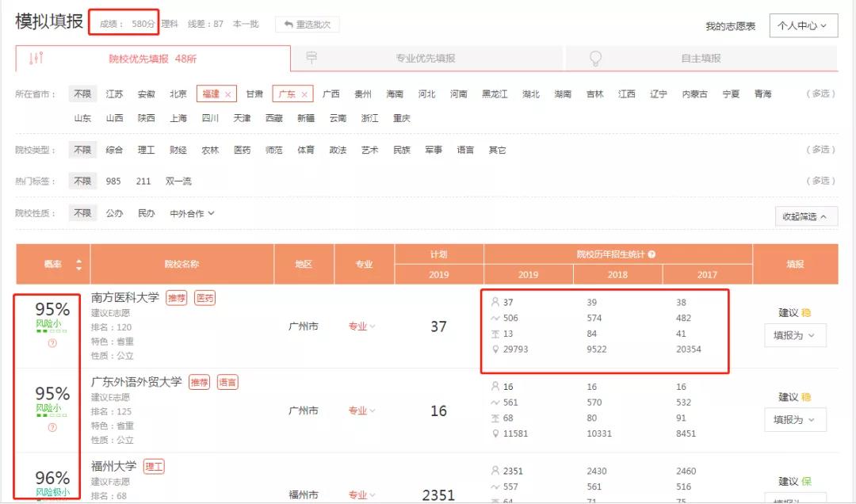This screenshot has width=856, height=504.
Task: Click trend-line icon beside 506 for 南方医科大学
Action: [x=495, y=318]
